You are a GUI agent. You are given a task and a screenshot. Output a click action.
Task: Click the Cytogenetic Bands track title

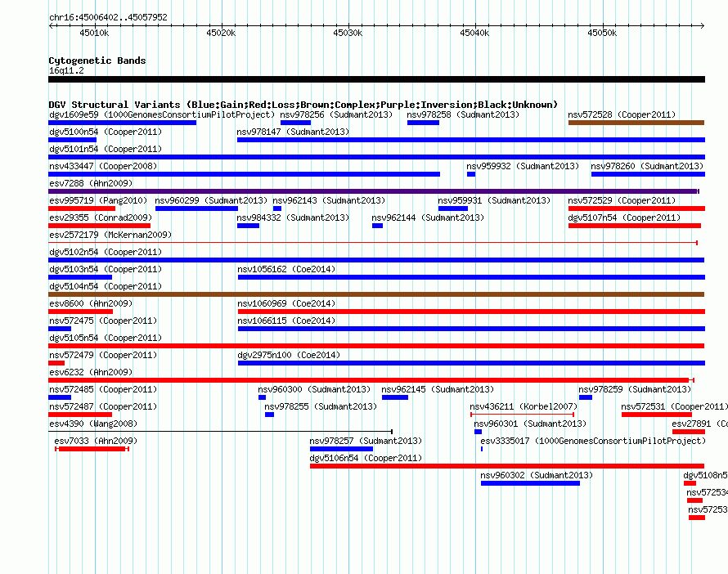coord(97,61)
